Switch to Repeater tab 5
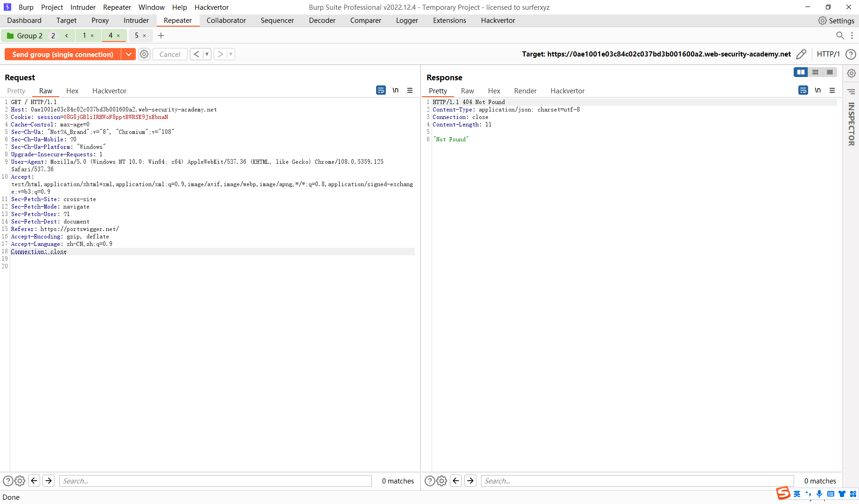Viewport: 859px width, 504px height. pyautogui.click(x=137, y=35)
